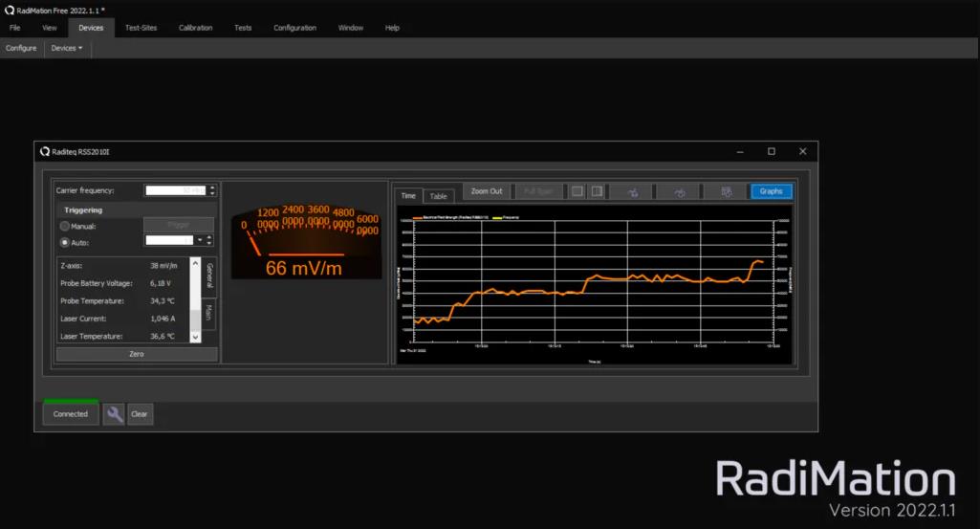Open the Calibration menu

coord(195,28)
